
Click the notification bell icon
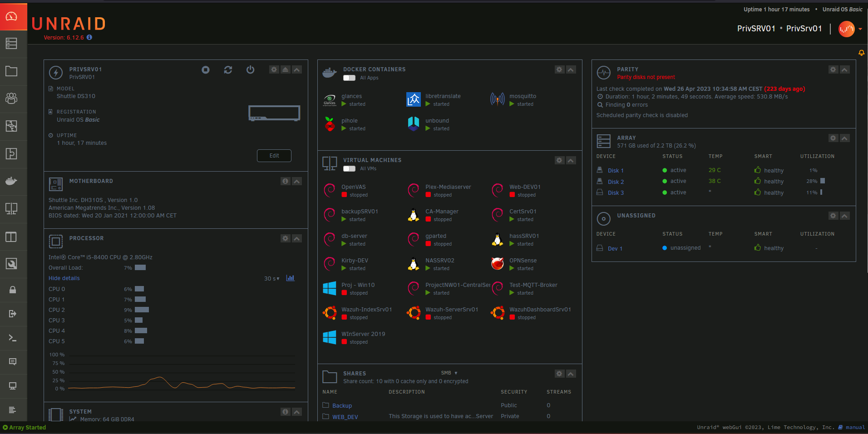point(861,53)
